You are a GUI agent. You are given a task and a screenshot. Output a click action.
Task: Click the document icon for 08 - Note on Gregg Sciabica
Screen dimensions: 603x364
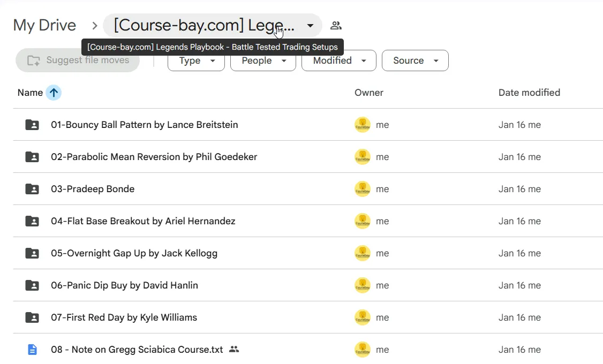click(32, 350)
